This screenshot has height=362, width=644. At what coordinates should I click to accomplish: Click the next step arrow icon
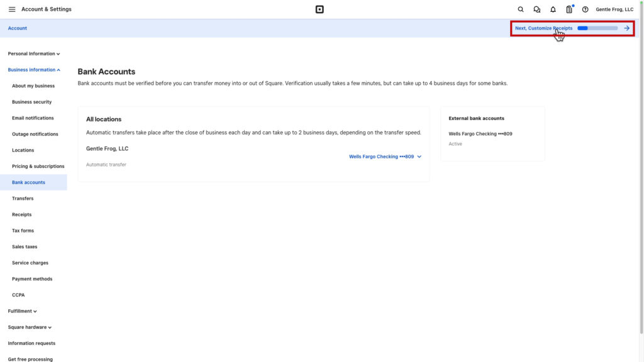[627, 28]
